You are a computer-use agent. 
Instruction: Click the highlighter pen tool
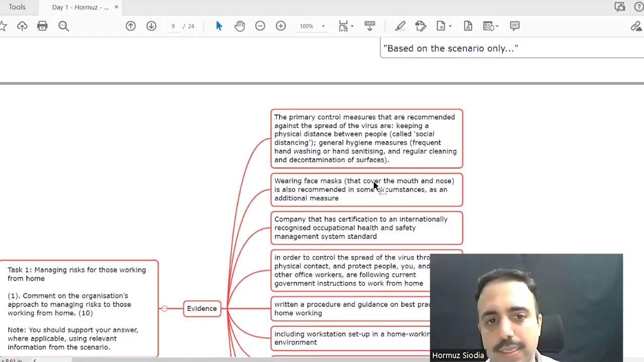coord(400,26)
